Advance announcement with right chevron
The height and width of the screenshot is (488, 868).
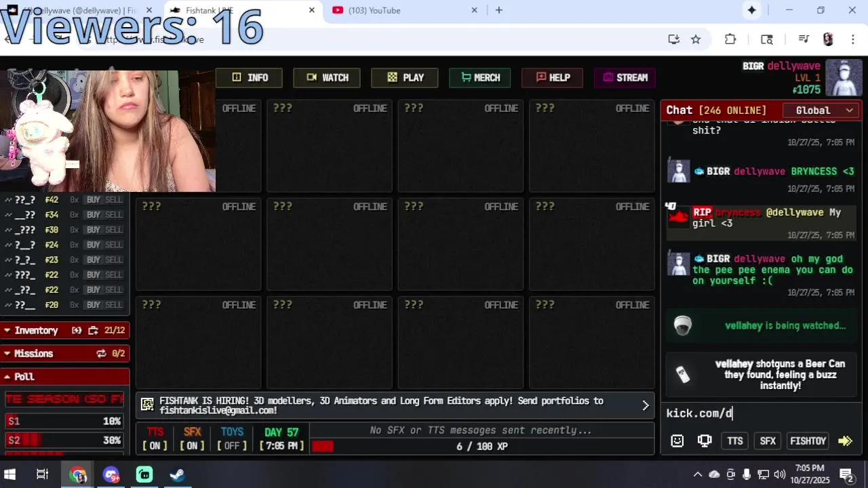(645, 405)
